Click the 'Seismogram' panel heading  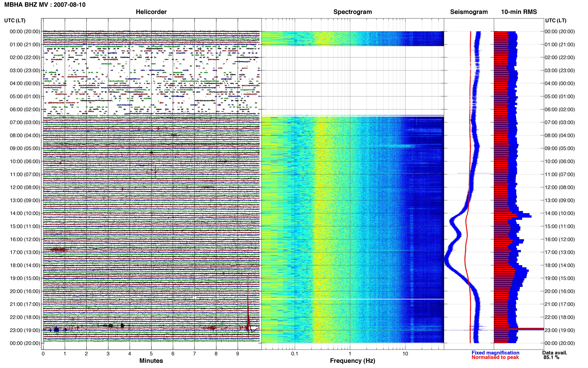(469, 12)
